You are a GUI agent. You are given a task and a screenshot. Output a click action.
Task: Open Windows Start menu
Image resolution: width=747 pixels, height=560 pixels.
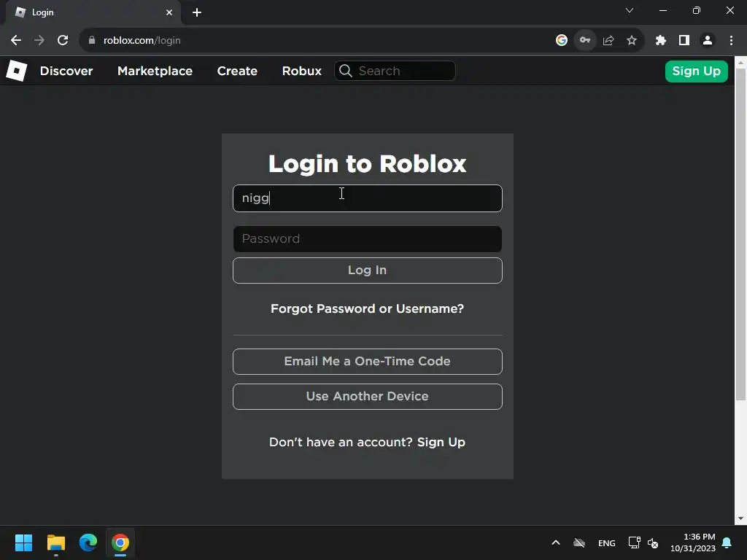click(23, 542)
